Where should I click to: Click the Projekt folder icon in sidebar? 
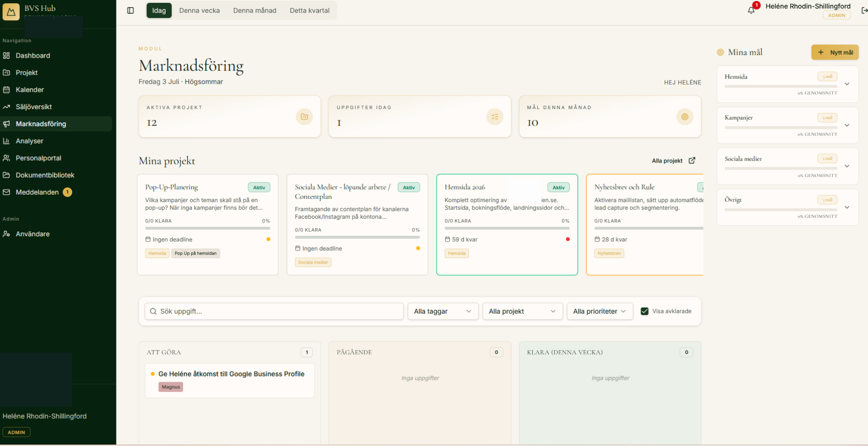pos(6,72)
